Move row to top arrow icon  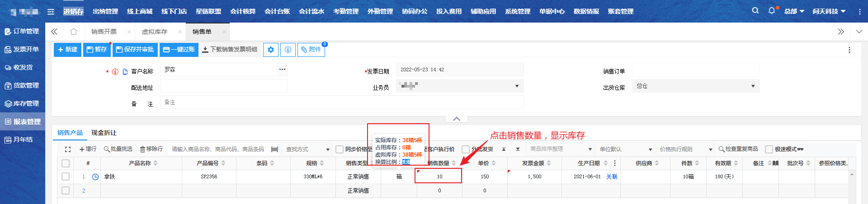pos(504,149)
